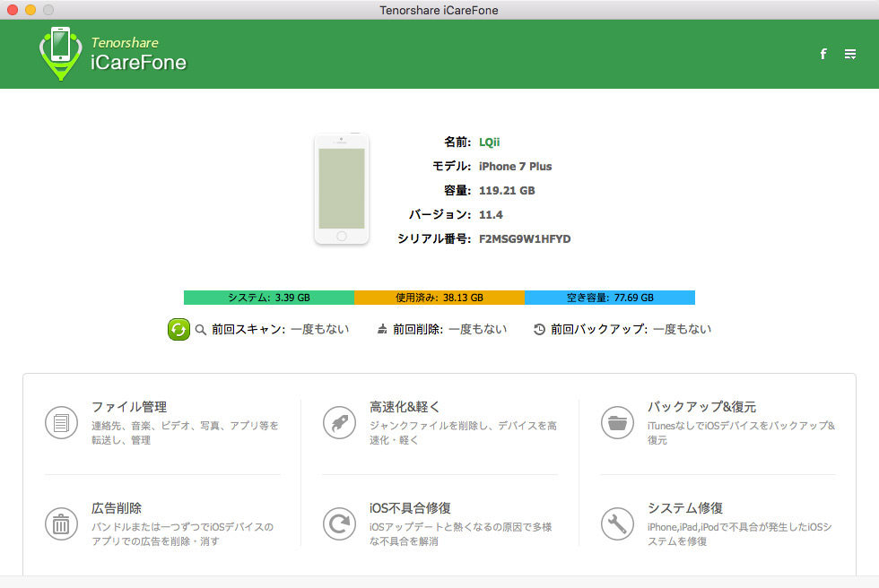Click the serial number F2MSG9W1HFYD
Viewport: 879px width, 588px height.
pyautogui.click(x=525, y=238)
